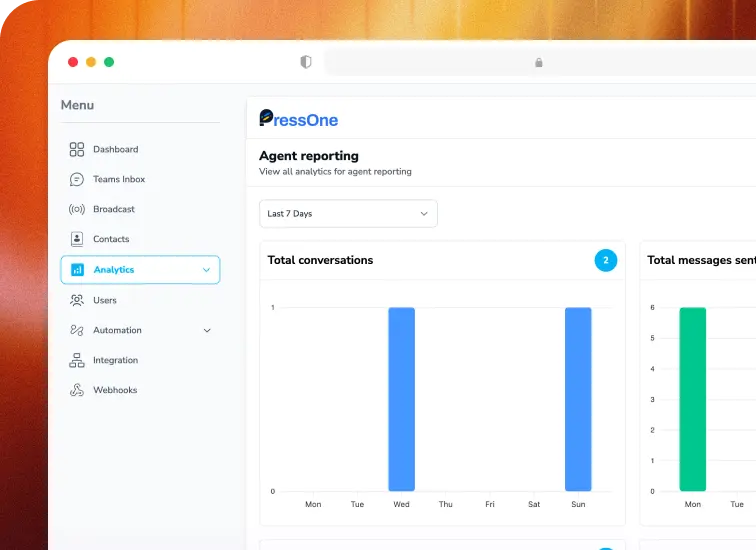The height and width of the screenshot is (550, 756).
Task: Click the blue Wed bar in conversations chart
Action: pos(402,399)
